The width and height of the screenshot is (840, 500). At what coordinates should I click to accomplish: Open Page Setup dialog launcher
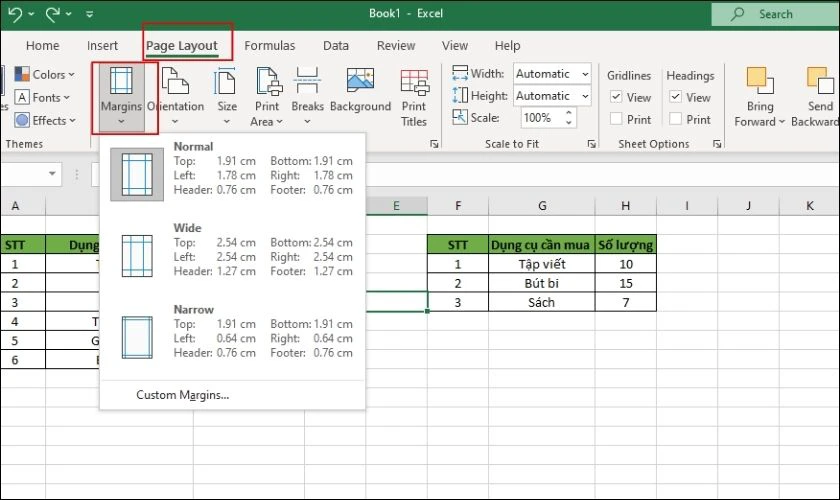click(434, 144)
